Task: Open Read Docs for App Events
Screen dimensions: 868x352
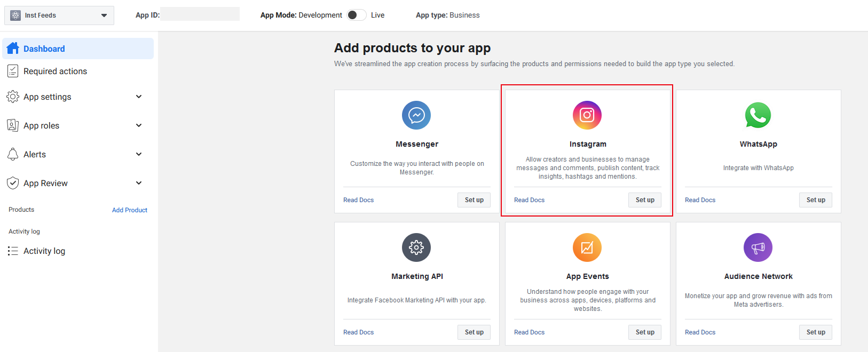Action: point(529,332)
